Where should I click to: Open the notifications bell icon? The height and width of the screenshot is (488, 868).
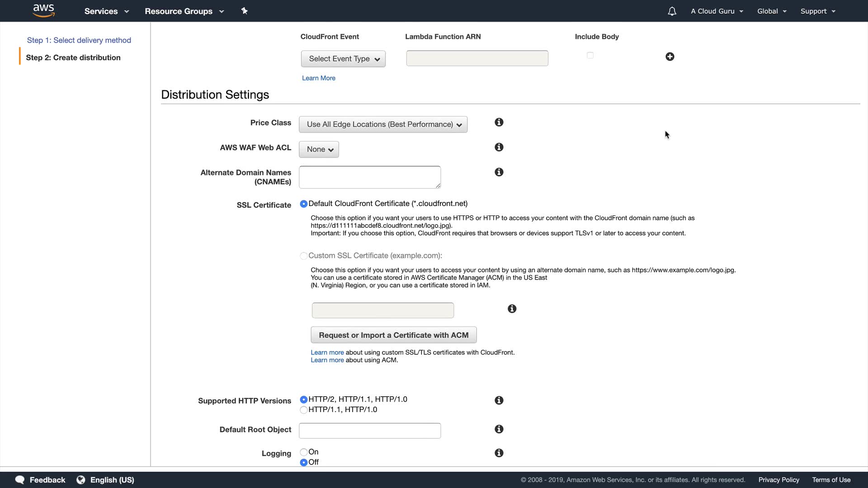(x=672, y=11)
